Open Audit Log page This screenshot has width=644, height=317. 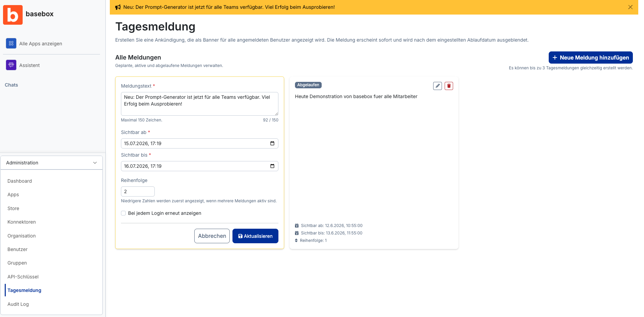tap(18, 304)
